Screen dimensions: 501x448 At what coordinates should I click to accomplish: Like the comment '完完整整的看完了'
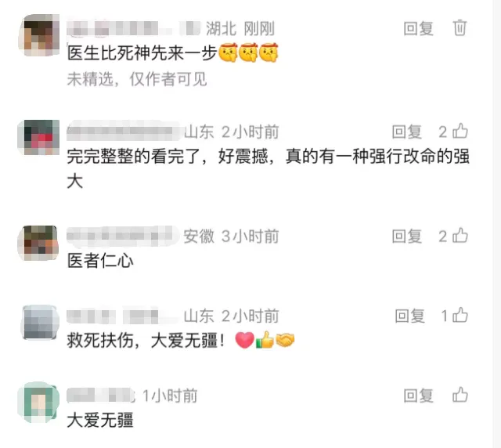point(460,132)
